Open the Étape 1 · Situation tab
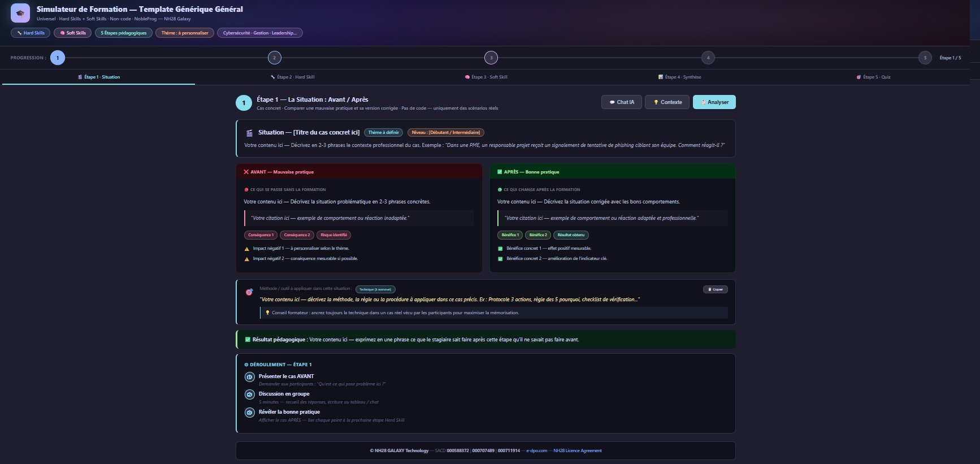The height and width of the screenshot is (464, 980). [99, 77]
